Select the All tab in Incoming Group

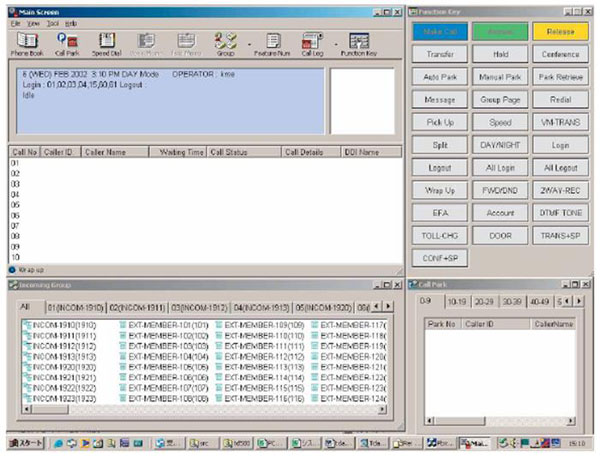point(25,307)
